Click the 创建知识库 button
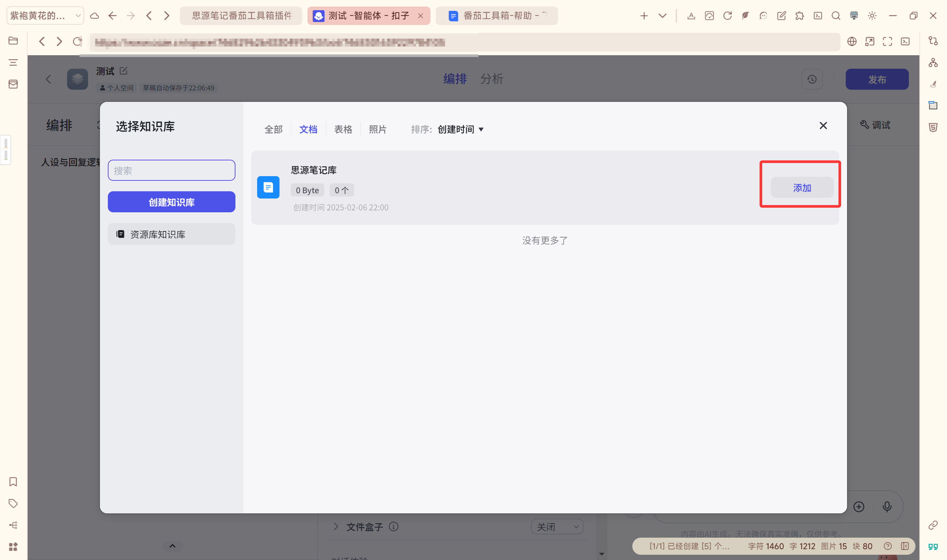The image size is (947, 560). (x=171, y=202)
